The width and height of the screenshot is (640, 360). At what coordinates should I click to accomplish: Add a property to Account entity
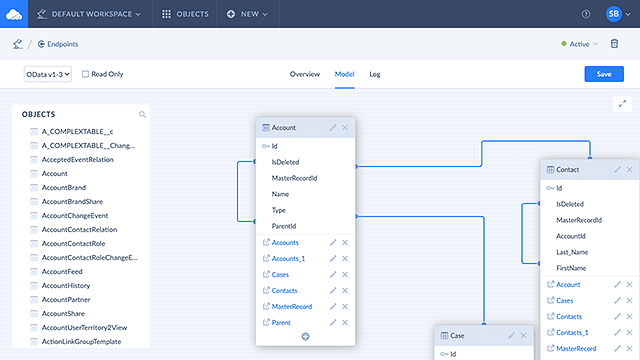coord(305,336)
